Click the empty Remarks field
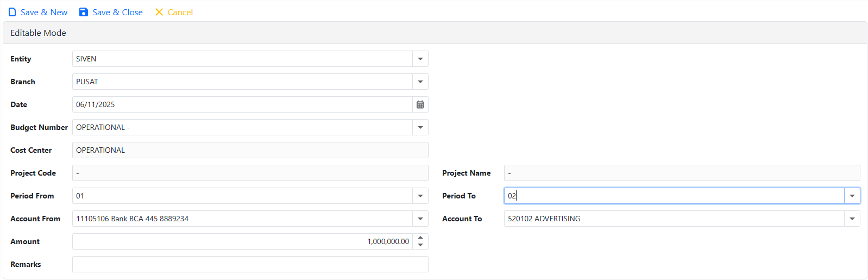This screenshot has height=280, width=868. pyautogui.click(x=250, y=264)
